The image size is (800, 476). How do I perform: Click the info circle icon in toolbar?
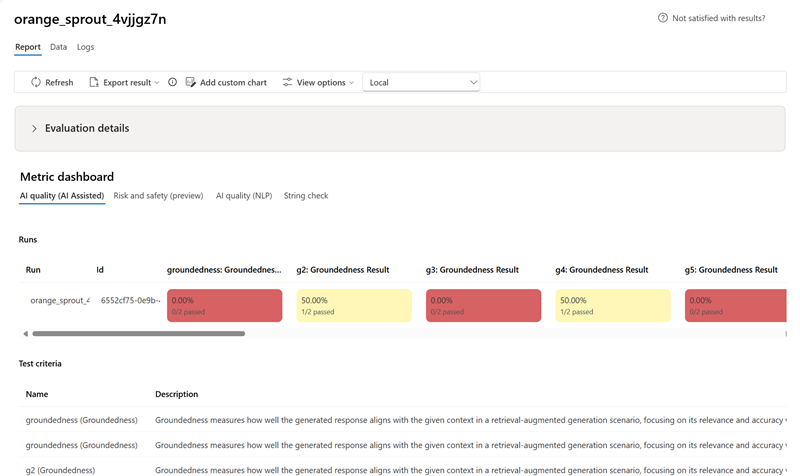tap(172, 83)
